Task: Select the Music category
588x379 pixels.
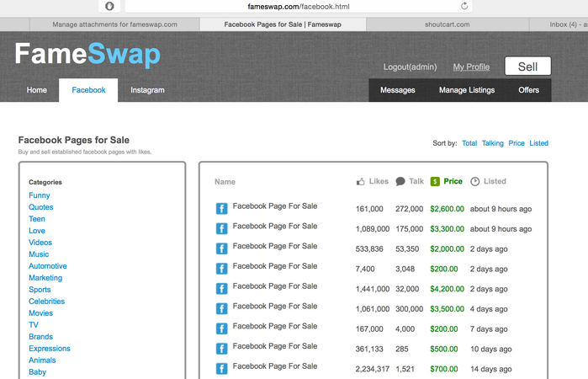Action: click(x=39, y=254)
